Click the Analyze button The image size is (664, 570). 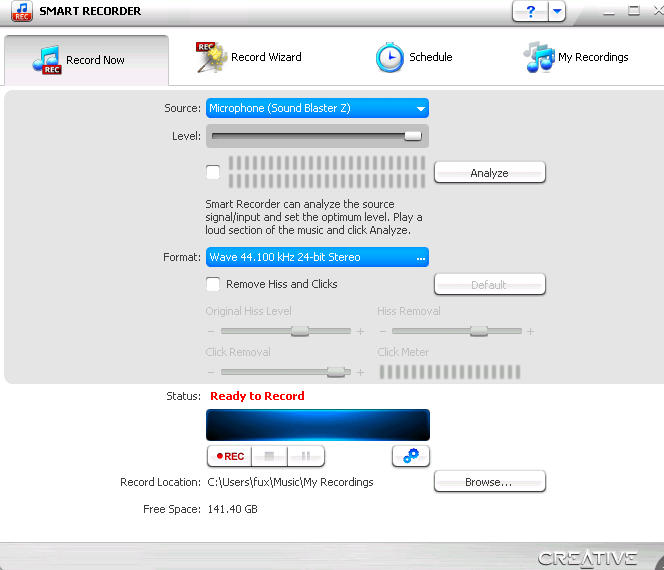tap(489, 173)
